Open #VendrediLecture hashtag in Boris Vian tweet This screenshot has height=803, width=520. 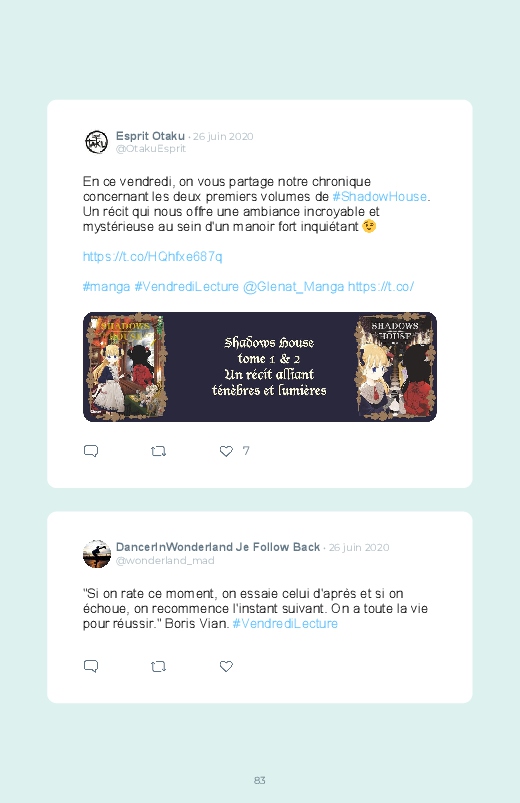285,624
